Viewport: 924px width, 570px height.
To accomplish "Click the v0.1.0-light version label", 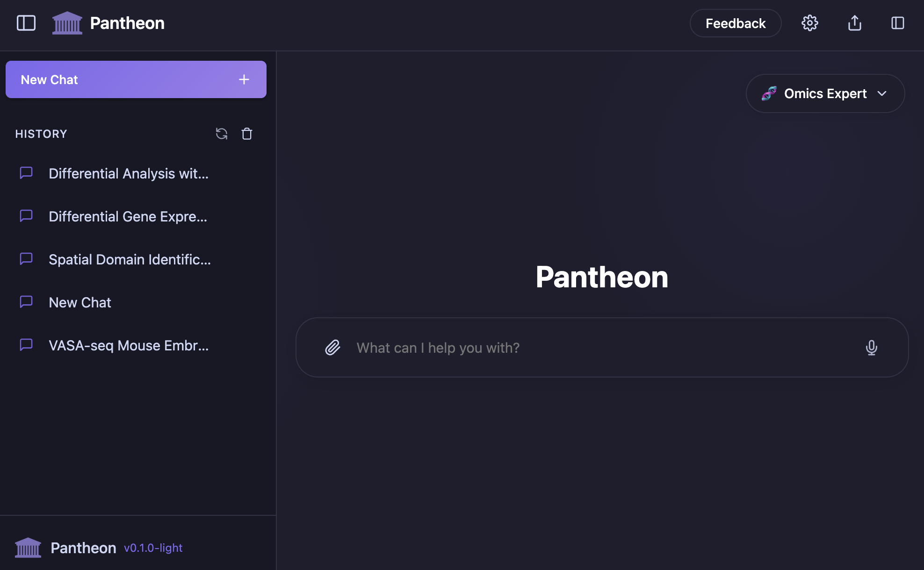I will pos(153,548).
